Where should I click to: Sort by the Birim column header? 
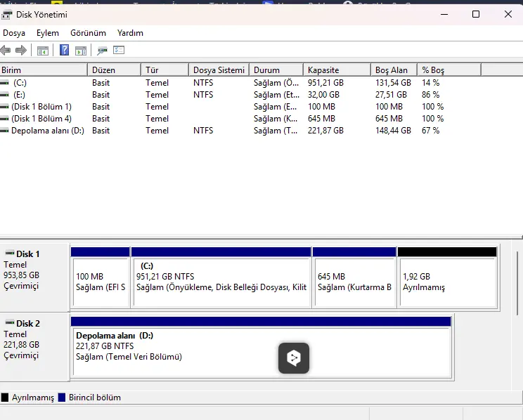44,70
